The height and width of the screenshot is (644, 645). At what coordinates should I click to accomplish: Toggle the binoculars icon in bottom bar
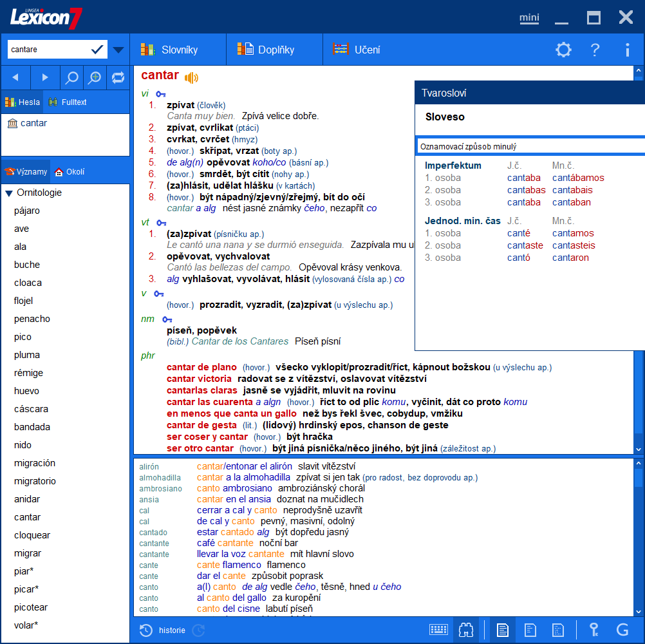click(466, 630)
